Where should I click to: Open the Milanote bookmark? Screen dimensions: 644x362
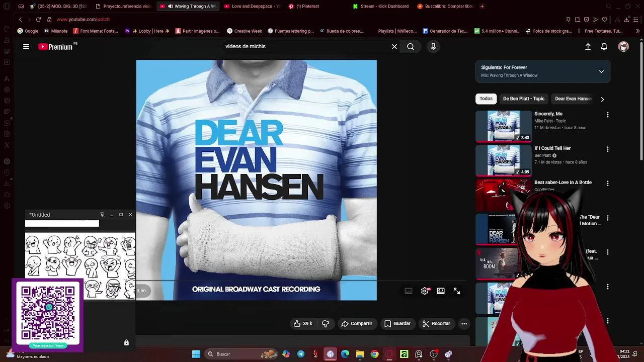click(x=55, y=31)
